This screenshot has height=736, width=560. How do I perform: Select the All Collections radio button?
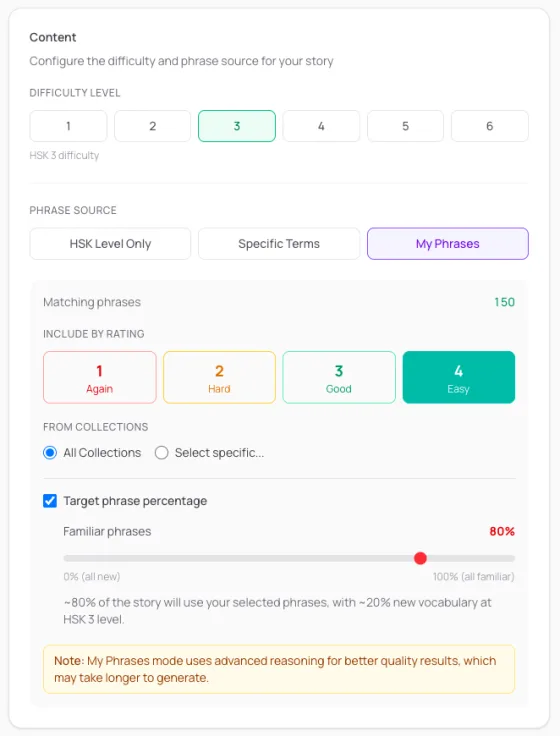point(50,452)
